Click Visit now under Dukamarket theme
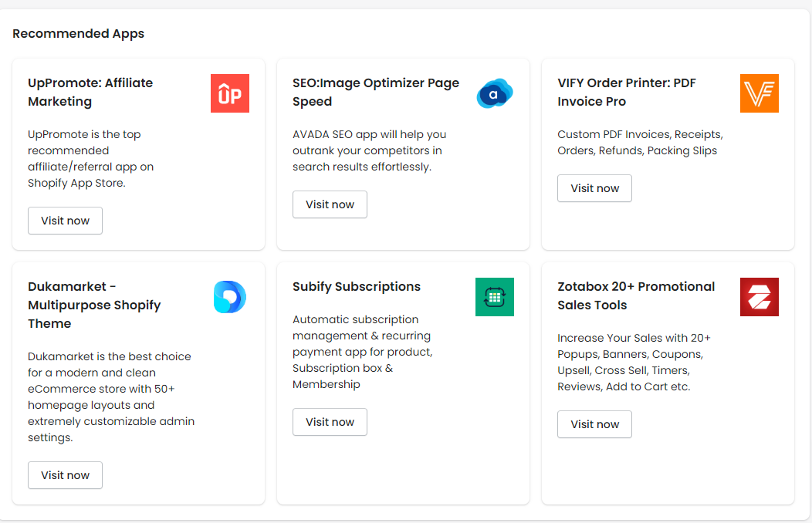The image size is (812, 523). pos(65,475)
